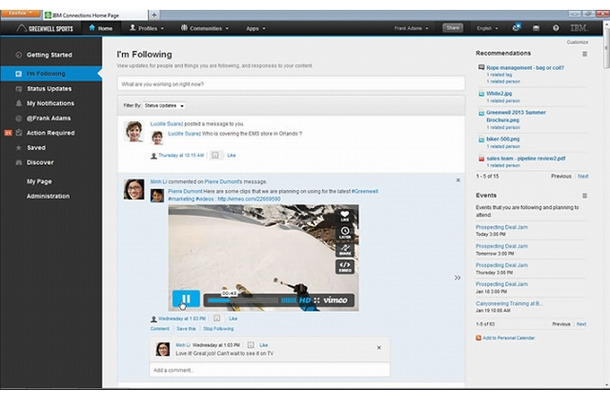
Task: Click repost icon on Lucille Suarez's message
Action: pyautogui.click(x=215, y=155)
